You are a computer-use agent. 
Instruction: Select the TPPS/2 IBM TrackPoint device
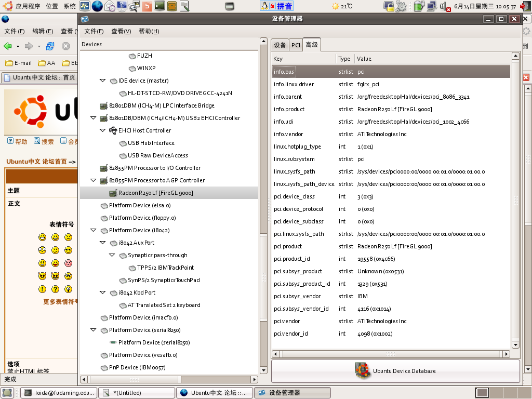pos(165,268)
